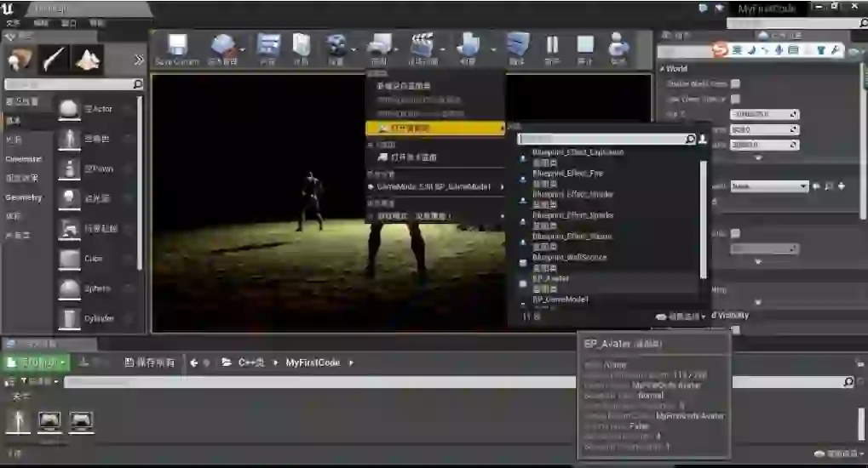Viewport: 868px width, 468px height.
Task: Select the Pawn placement item
Action: pos(97,168)
